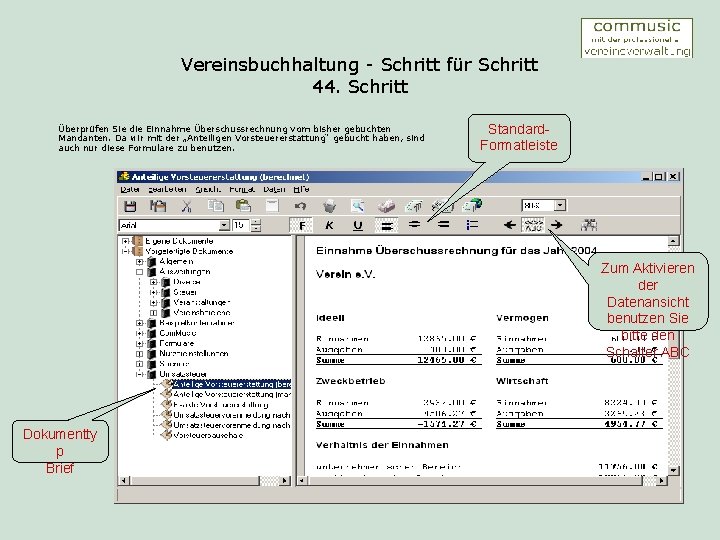Expand the Eigene Dokumente tree node

[125, 241]
